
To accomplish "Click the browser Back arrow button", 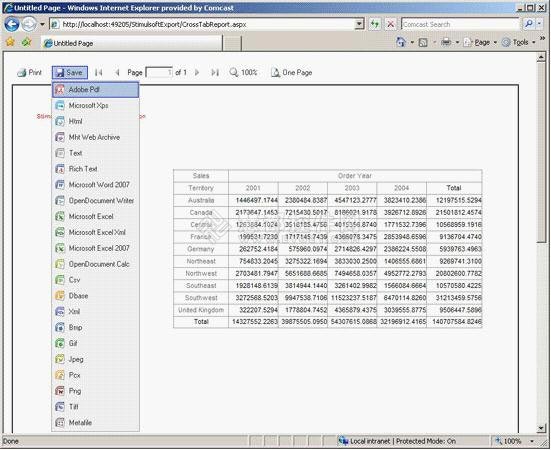I will pos(12,24).
